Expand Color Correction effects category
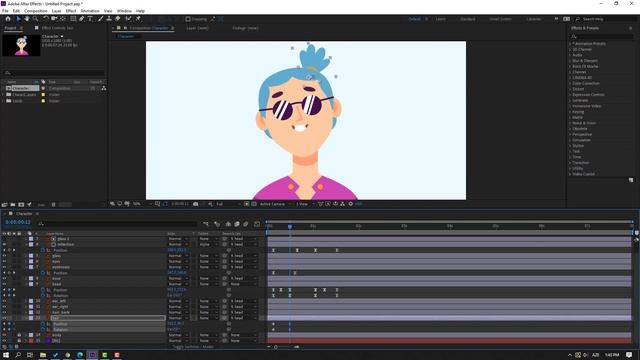This screenshot has height=360, width=640. click(x=570, y=83)
